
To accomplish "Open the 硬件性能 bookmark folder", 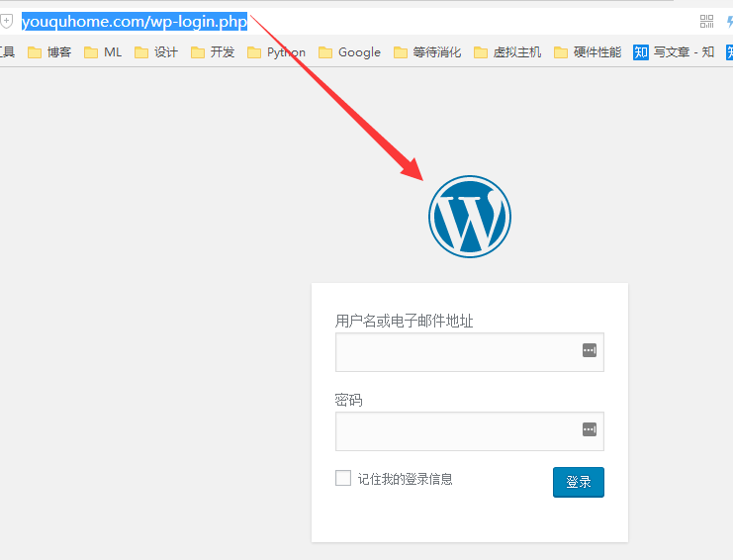I will [588, 51].
